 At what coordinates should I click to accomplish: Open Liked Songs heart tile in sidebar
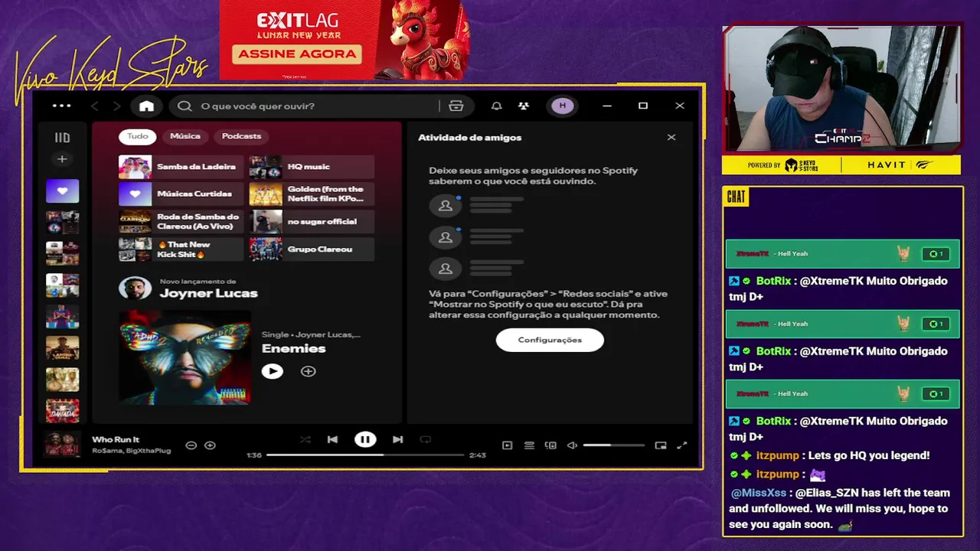coord(62,191)
